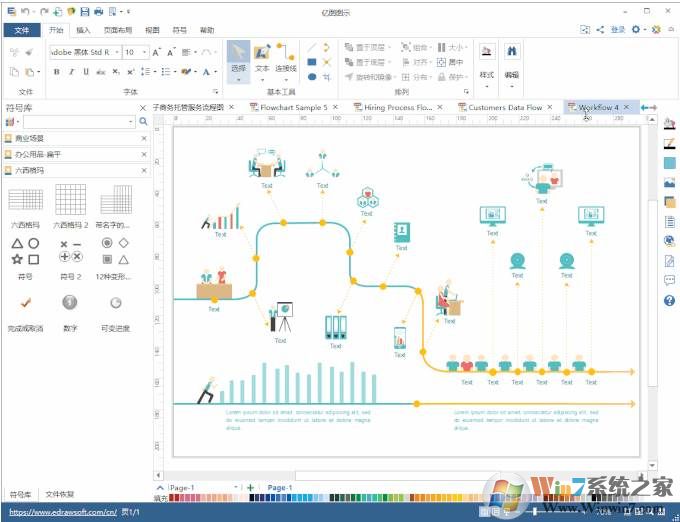Activate the 文本 text tool

(x=262, y=62)
